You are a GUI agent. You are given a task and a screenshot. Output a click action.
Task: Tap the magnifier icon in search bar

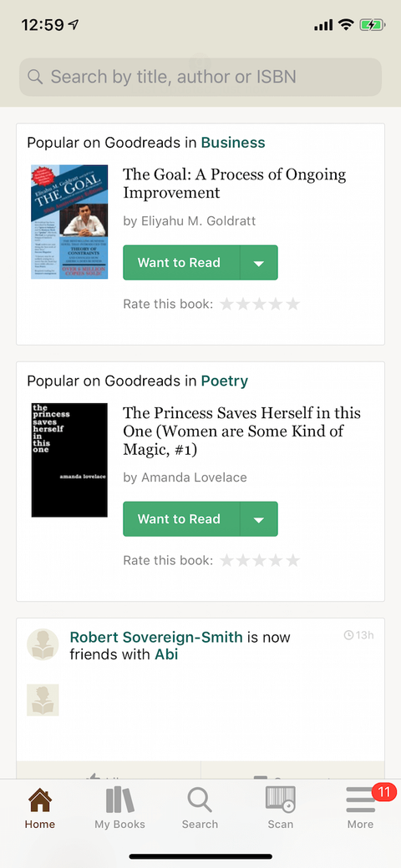pyautogui.click(x=35, y=77)
